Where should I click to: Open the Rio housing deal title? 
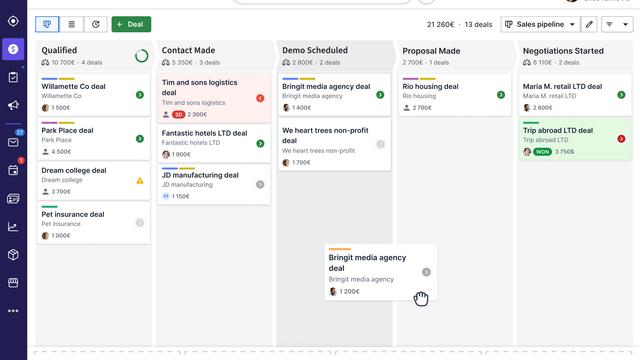click(x=430, y=87)
